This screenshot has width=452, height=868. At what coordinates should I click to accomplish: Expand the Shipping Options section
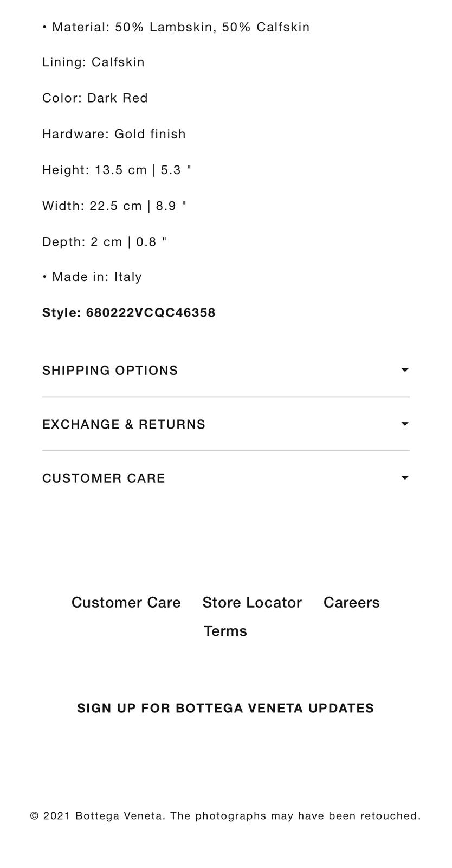click(x=225, y=370)
